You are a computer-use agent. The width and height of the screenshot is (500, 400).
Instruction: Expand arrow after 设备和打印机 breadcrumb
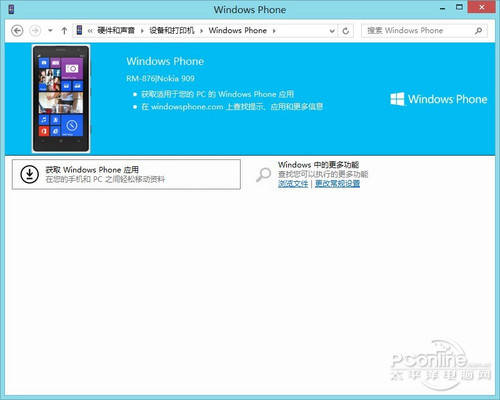pos(202,31)
